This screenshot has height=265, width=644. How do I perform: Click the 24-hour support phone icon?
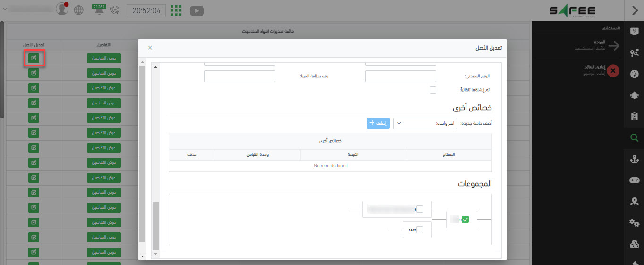click(x=114, y=10)
